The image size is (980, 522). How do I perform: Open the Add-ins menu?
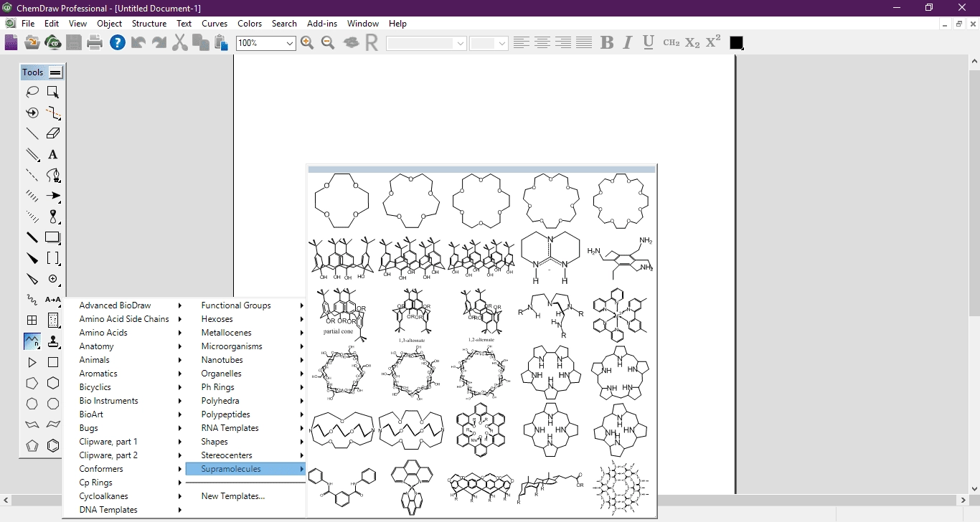pyautogui.click(x=322, y=24)
